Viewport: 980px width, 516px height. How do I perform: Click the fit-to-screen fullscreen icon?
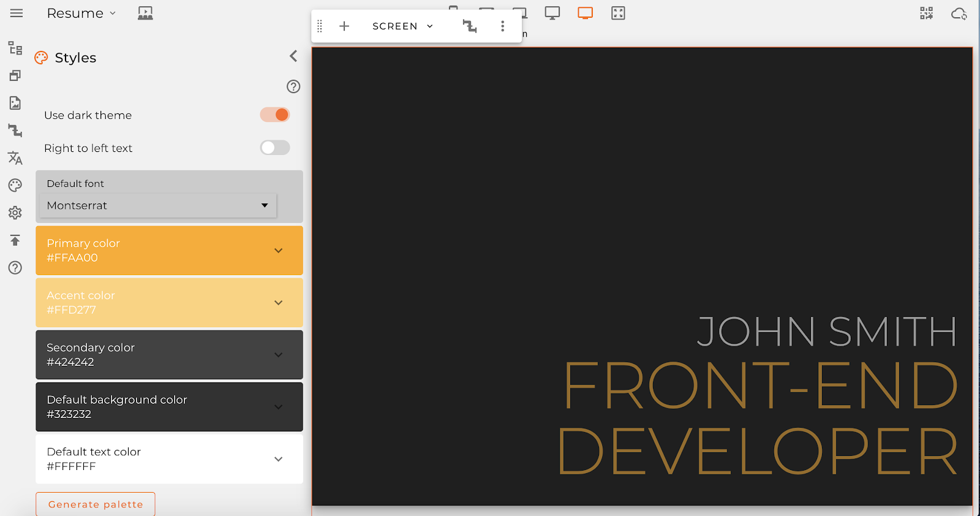point(619,13)
